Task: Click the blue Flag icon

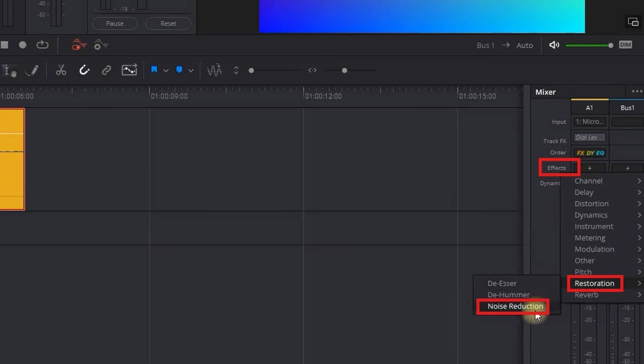Action: (x=154, y=70)
